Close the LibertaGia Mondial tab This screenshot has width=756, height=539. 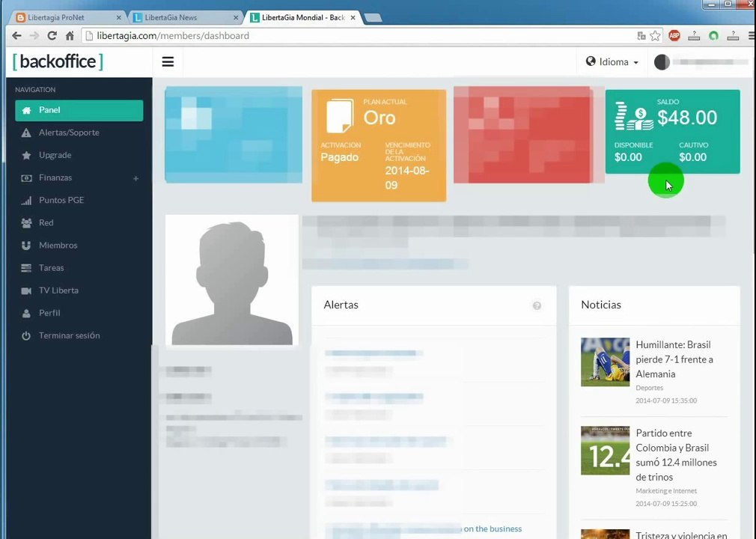point(353,17)
